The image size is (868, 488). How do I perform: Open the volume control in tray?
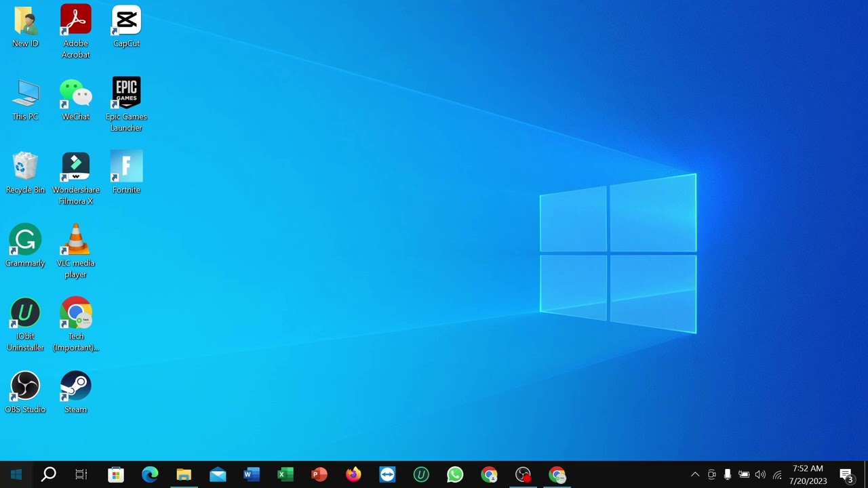click(x=760, y=474)
